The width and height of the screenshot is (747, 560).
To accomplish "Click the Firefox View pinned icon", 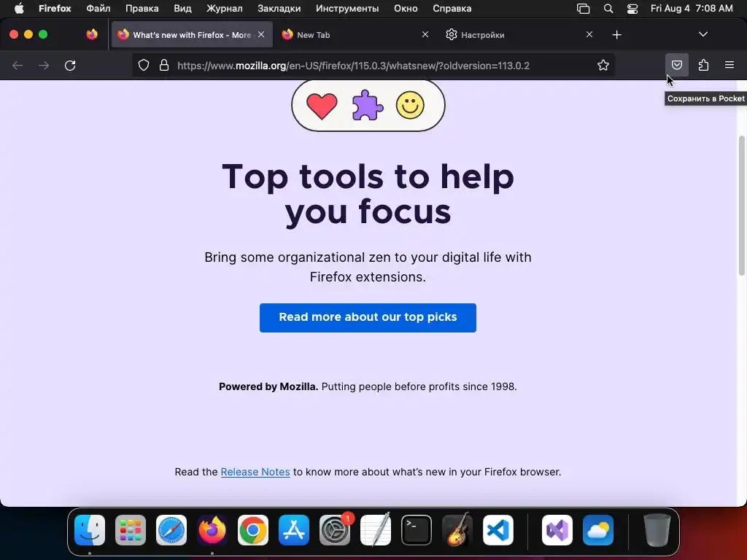I will 92,34.
